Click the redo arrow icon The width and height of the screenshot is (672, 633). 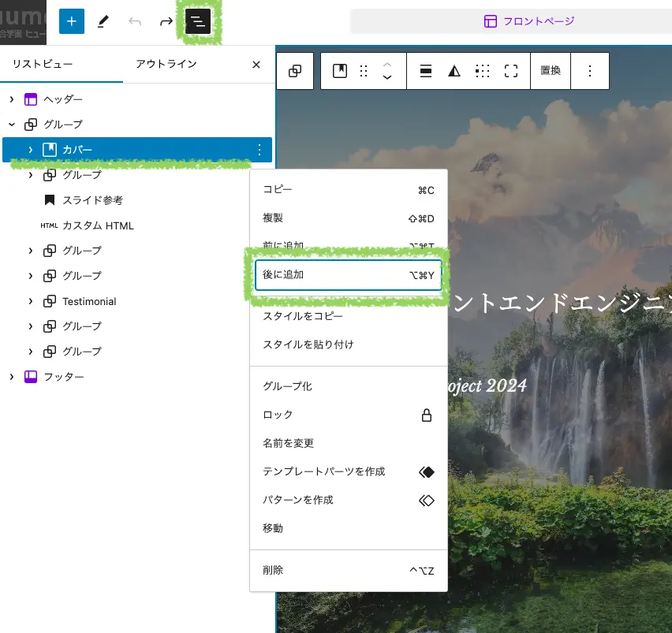tap(166, 21)
